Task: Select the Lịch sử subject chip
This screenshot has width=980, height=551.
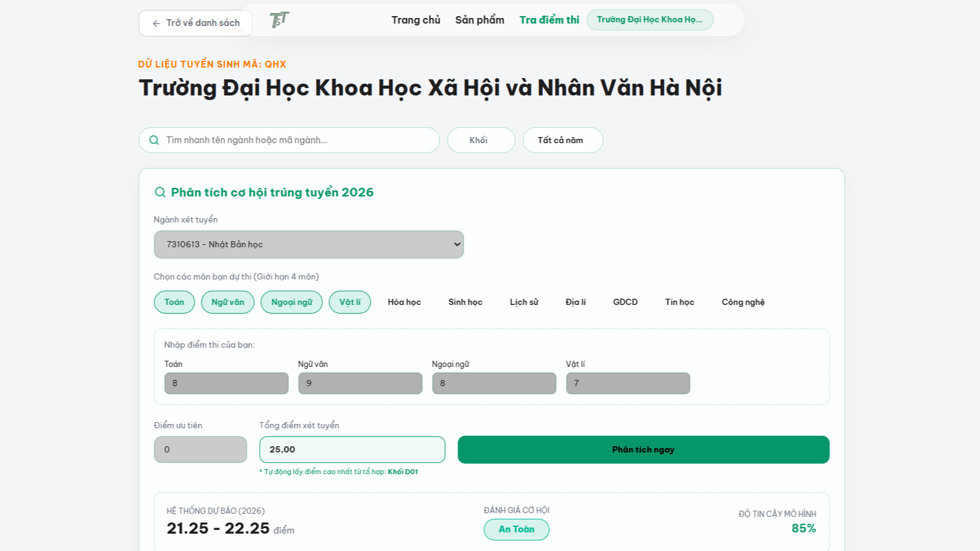Action: pyautogui.click(x=524, y=302)
